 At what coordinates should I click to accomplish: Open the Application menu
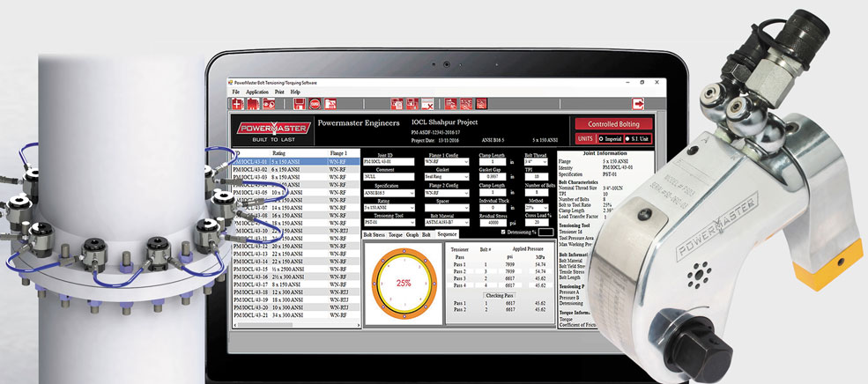(x=257, y=92)
